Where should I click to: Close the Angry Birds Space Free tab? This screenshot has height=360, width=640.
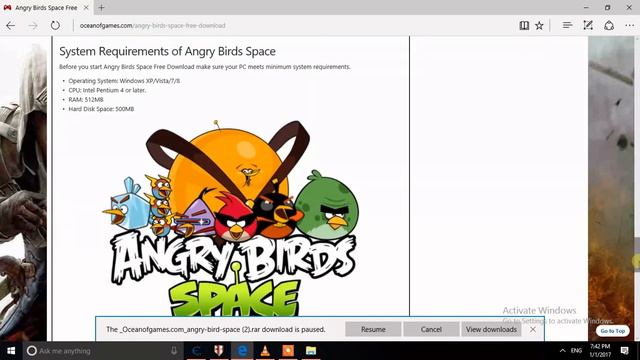(x=86, y=7)
